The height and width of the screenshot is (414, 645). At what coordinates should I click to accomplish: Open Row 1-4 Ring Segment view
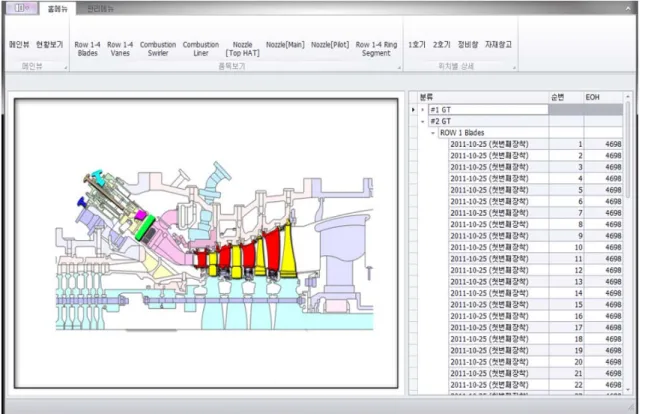point(376,49)
